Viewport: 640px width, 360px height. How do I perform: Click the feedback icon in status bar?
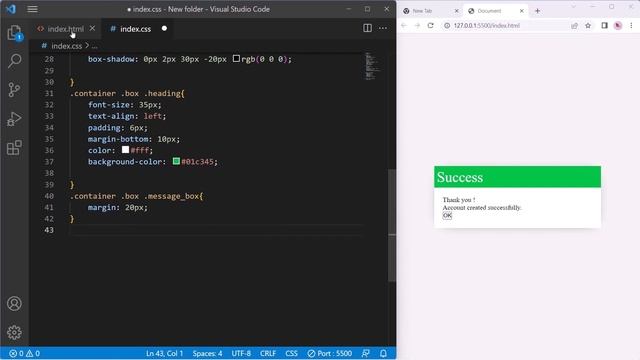366,353
